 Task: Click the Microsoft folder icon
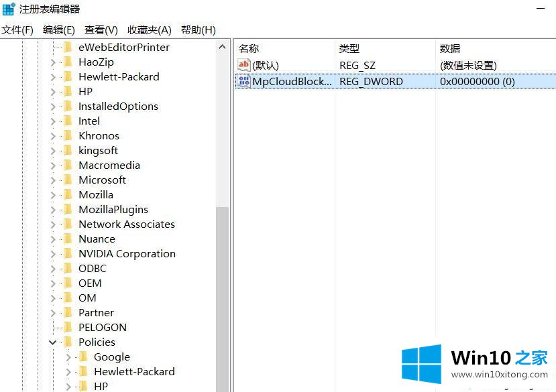point(68,180)
